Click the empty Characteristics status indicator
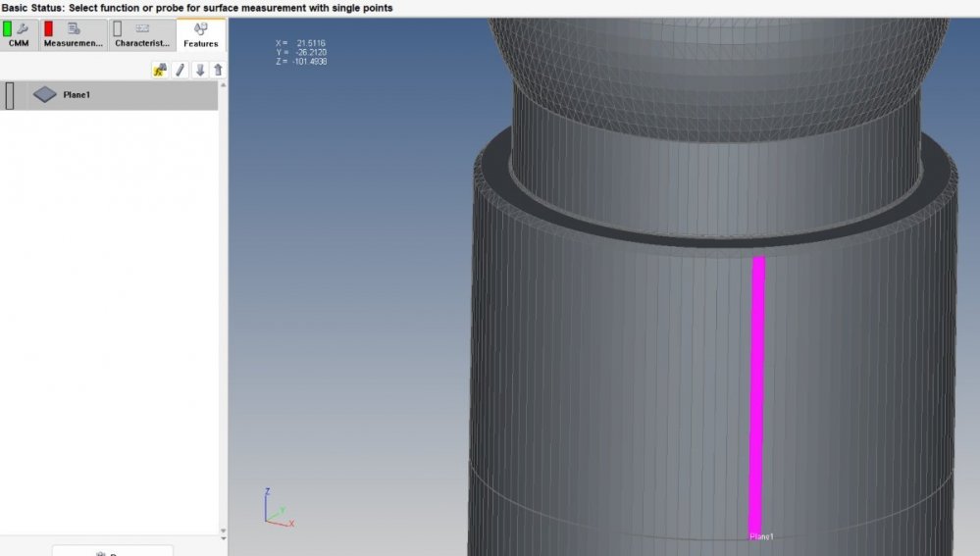980x556 pixels. [118, 28]
